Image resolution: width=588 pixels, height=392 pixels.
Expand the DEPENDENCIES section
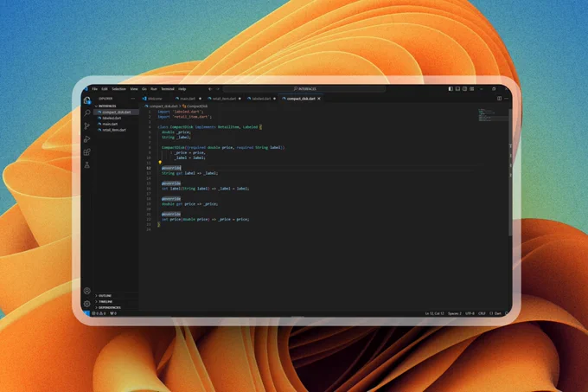pos(108,307)
